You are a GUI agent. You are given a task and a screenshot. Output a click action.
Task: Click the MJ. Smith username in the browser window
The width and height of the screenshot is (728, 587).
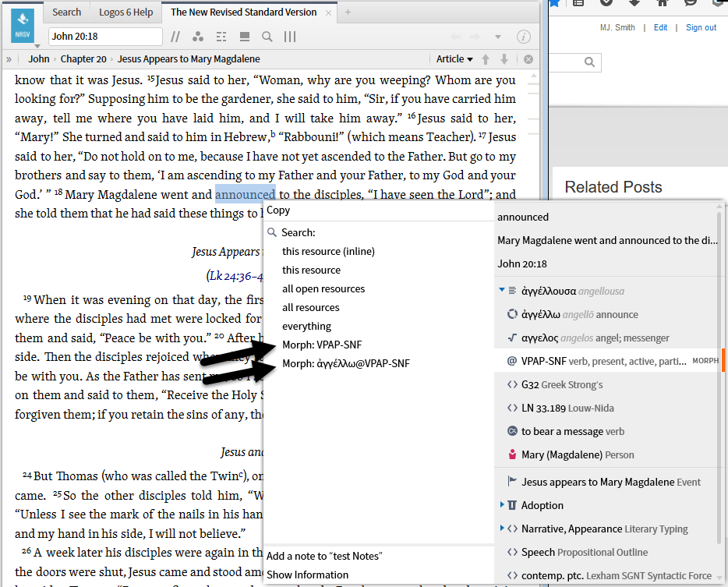617,27
